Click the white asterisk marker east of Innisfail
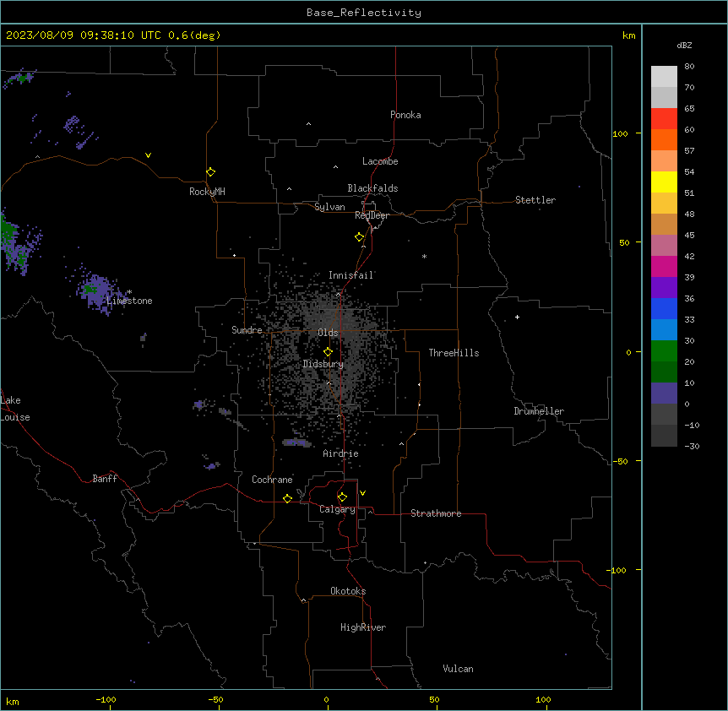This screenshot has height=711, width=728. point(424,256)
